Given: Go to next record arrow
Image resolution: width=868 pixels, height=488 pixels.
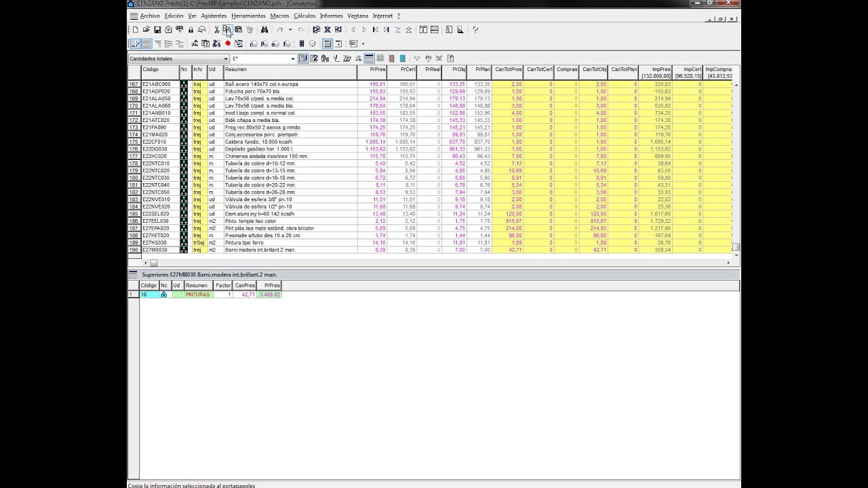Looking at the screenshot, I should (x=364, y=29).
